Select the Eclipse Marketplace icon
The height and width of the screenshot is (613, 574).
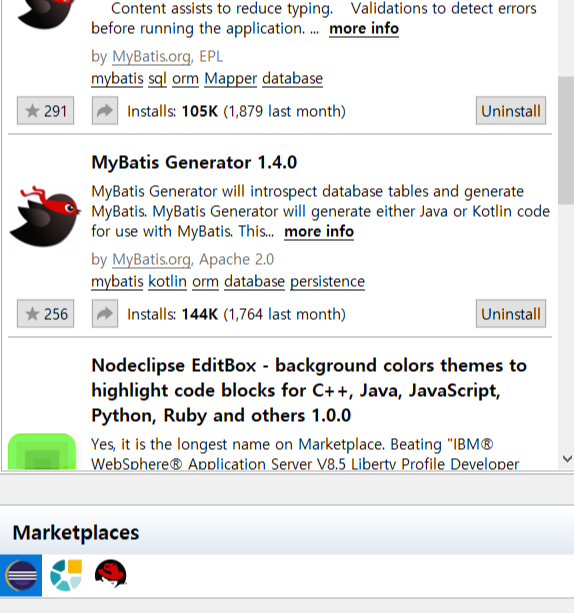21,575
